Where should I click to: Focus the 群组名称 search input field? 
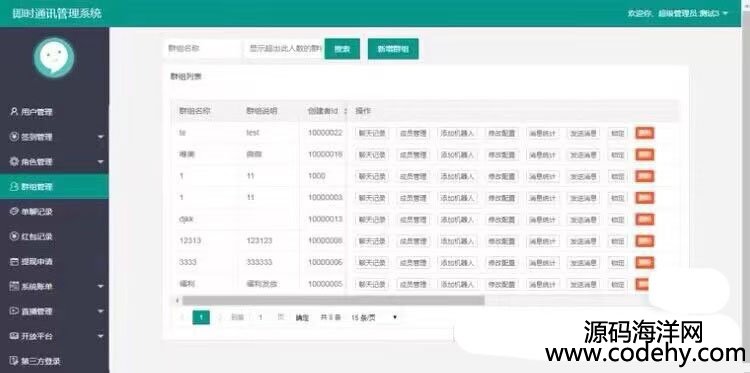(x=202, y=49)
